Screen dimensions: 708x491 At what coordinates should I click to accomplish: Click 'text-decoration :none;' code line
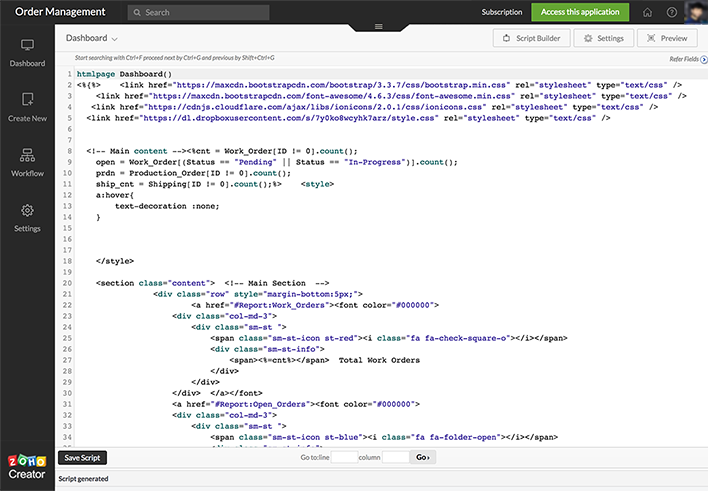point(167,206)
